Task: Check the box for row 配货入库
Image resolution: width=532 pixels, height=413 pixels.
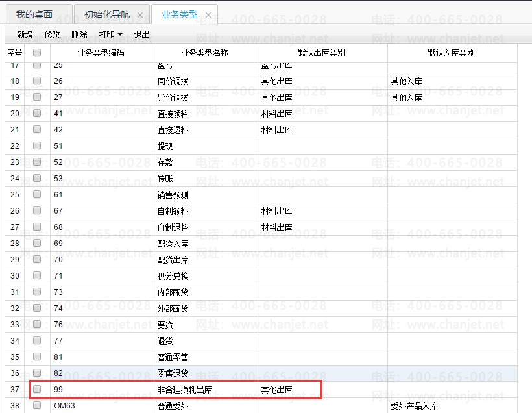Action: [37, 243]
